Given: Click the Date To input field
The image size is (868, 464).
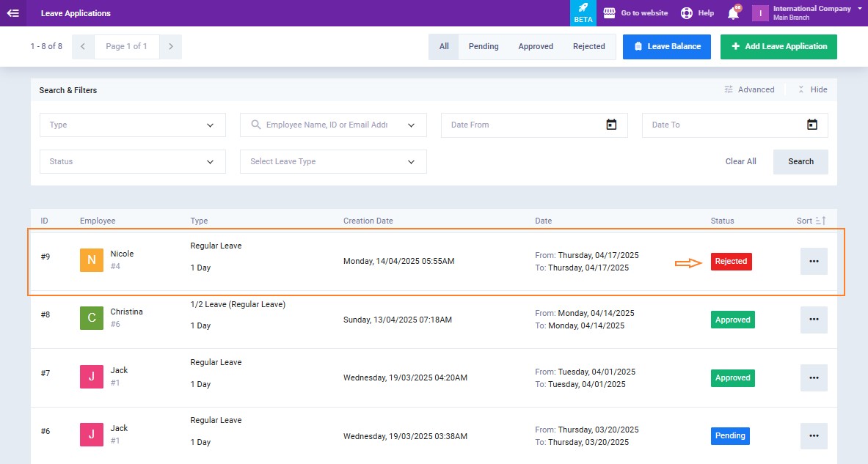Looking at the screenshot, I should coord(735,125).
